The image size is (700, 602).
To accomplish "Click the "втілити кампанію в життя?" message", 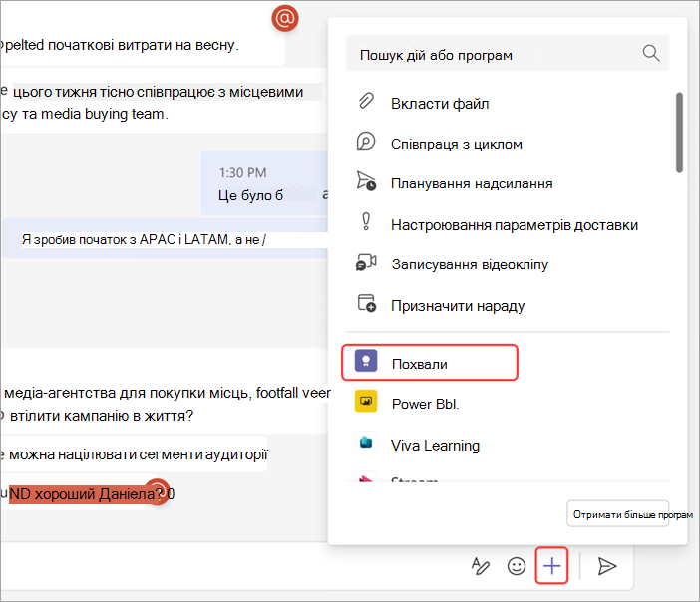I will pos(102,416).
